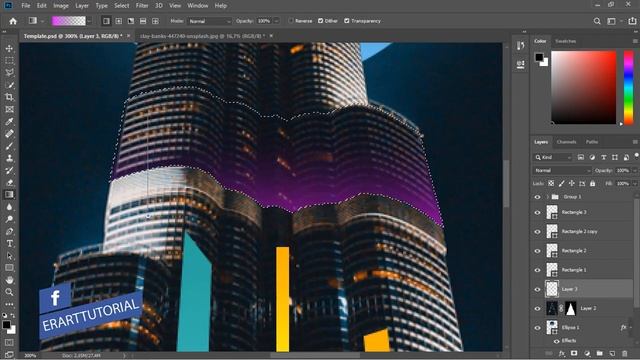Open the File menu
This screenshot has width=640, height=360.
point(26,6)
